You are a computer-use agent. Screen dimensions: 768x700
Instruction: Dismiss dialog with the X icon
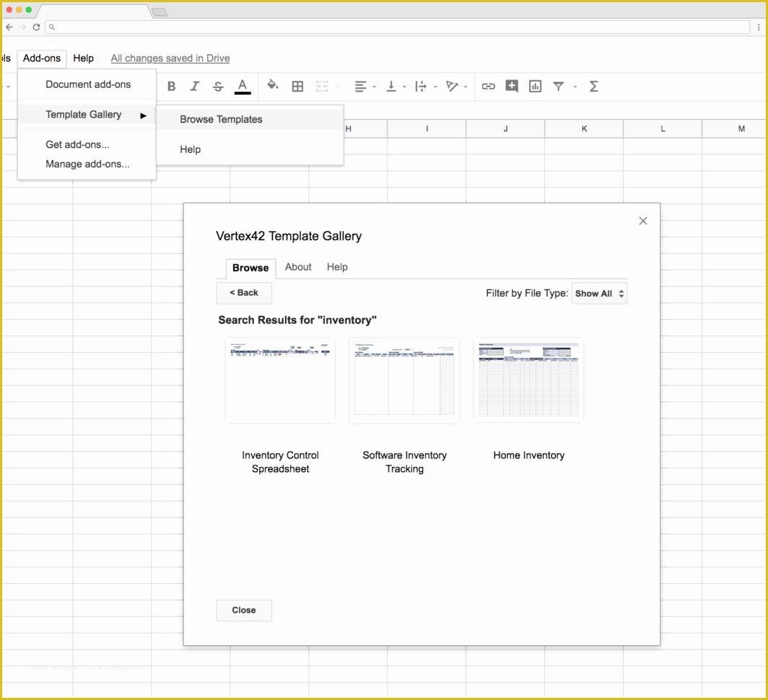point(642,221)
